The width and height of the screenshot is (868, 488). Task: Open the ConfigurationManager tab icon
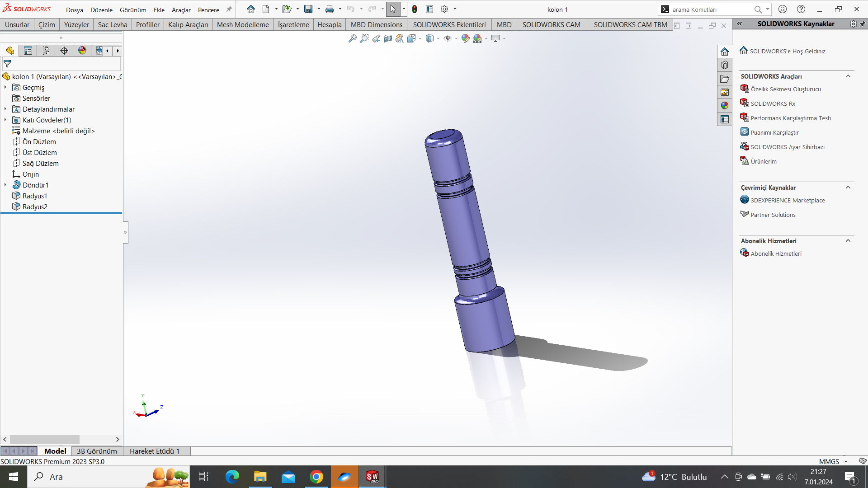pos(46,51)
